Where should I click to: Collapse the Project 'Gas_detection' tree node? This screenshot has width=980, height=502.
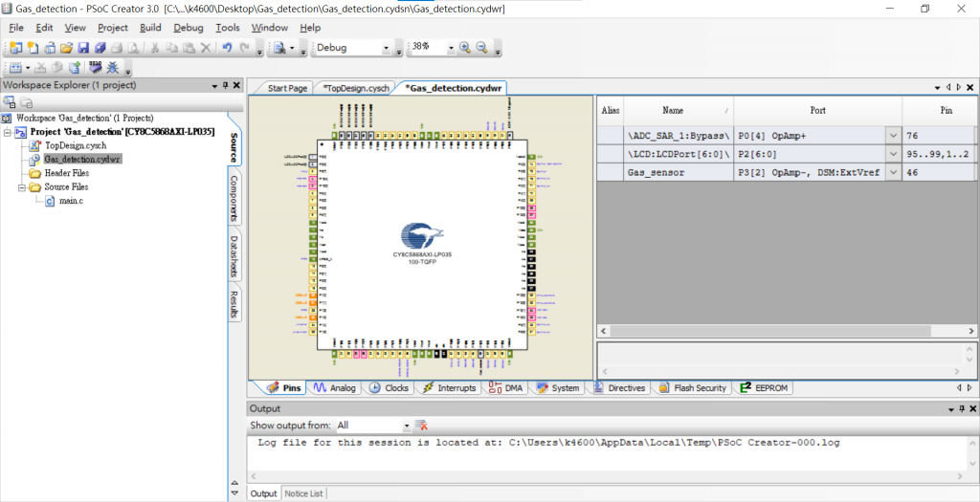8,132
